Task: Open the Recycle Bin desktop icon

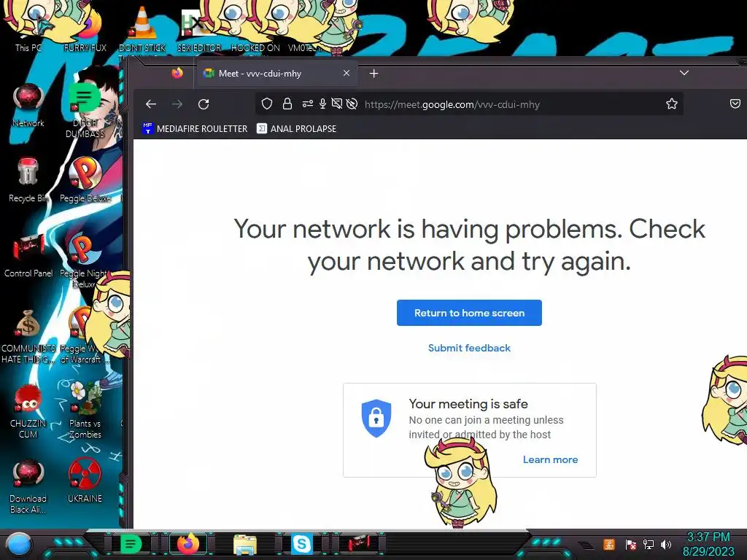Action: [x=28, y=180]
